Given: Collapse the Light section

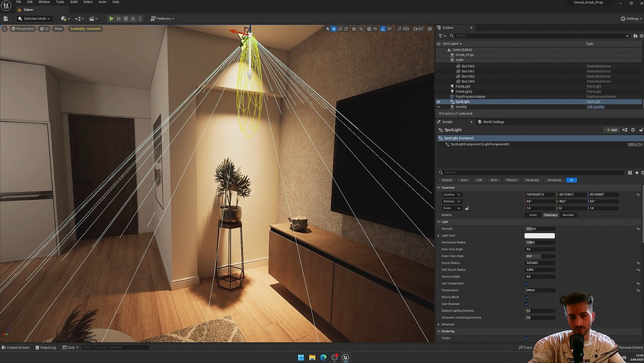Looking at the screenshot, I should [x=438, y=222].
